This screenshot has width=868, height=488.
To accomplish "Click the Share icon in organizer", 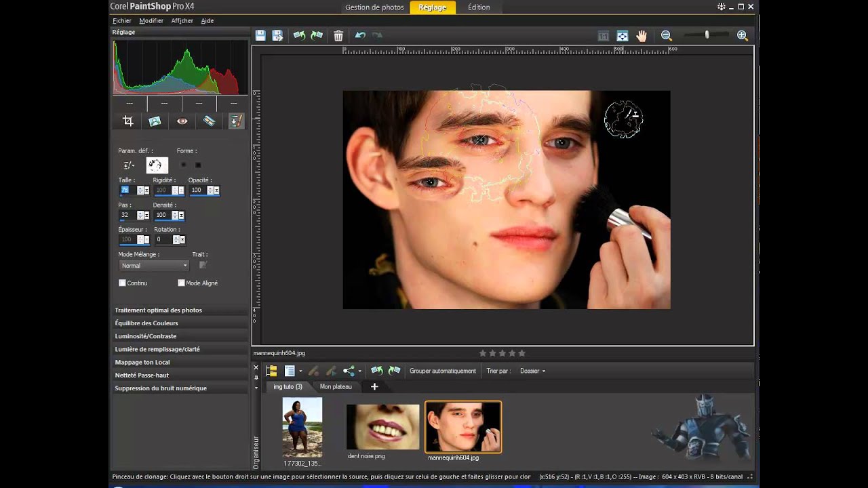I will 349,371.
